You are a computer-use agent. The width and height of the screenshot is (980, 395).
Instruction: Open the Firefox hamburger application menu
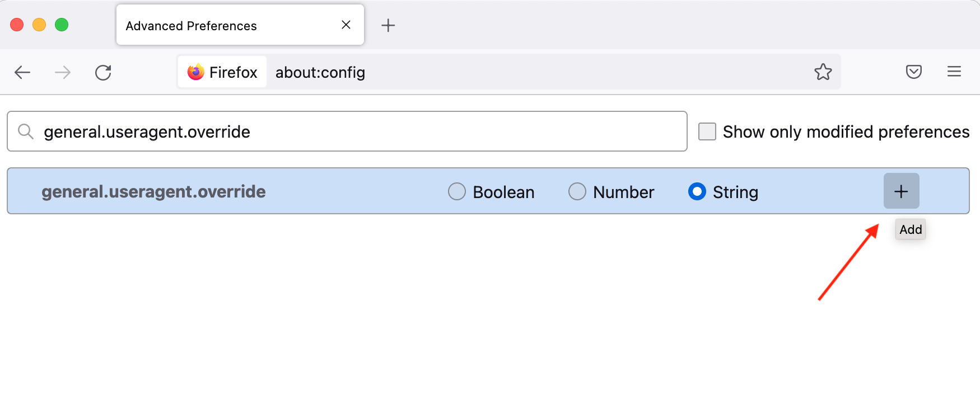point(954,72)
